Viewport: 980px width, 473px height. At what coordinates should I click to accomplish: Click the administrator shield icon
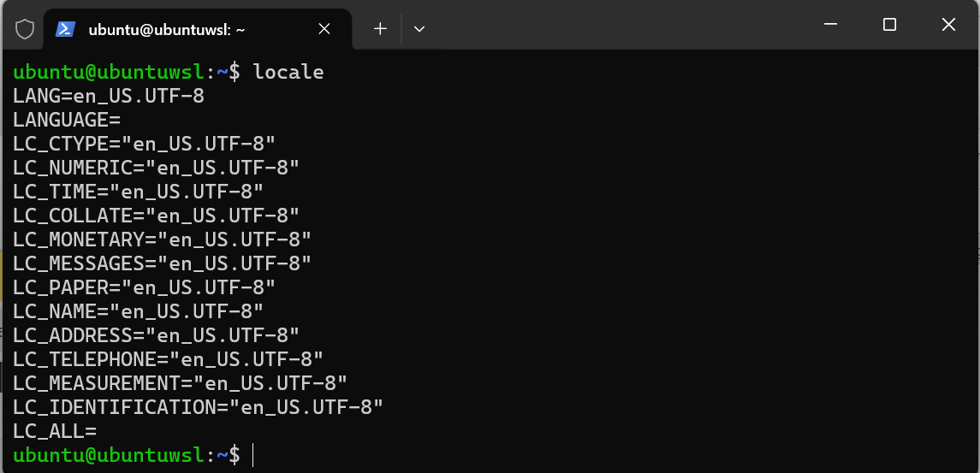click(x=26, y=29)
